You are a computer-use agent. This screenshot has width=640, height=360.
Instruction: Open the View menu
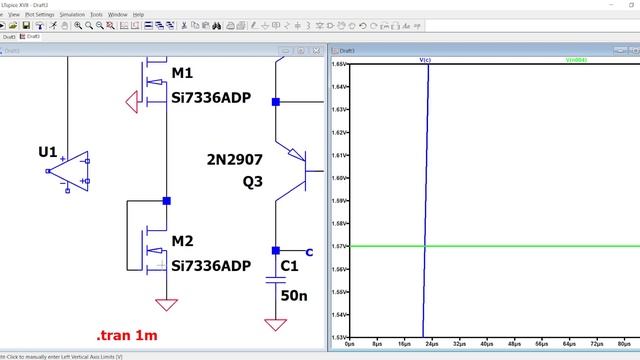tap(14, 14)
